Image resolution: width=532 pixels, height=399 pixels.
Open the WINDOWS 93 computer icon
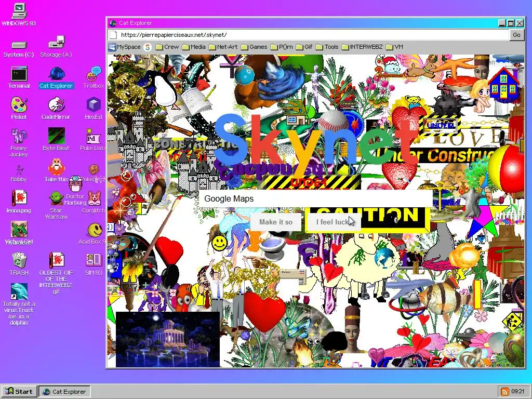[x=19, y=14]
